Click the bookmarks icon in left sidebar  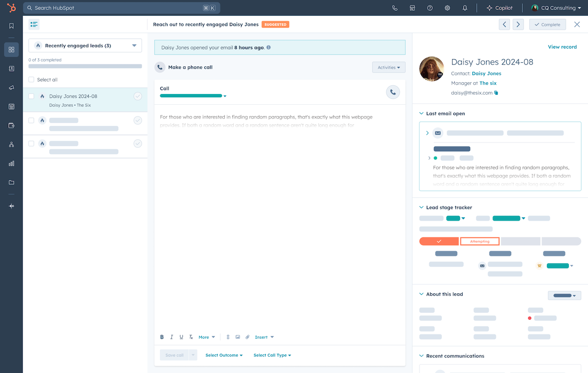tap(11, 26)
